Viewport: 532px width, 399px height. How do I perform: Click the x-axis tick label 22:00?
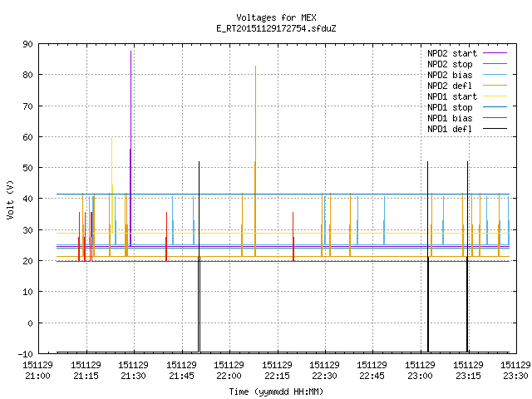(x=229, y=377)
